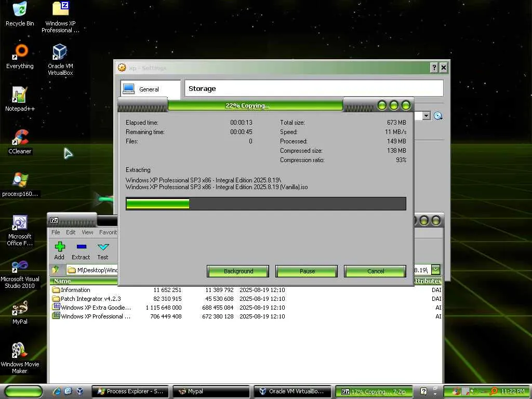
Task: Click the 7-Zip up-folder icon
Action: (x=56, y=270)
